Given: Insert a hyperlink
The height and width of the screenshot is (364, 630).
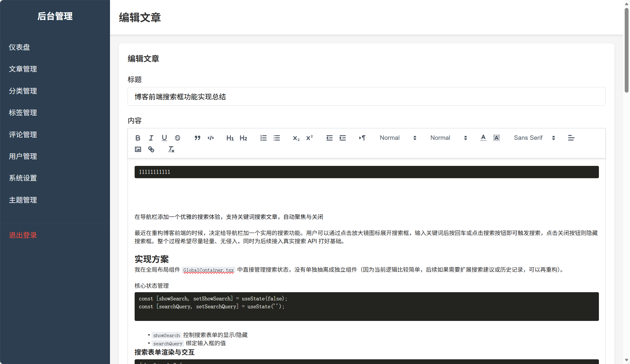Looking at the screenshot, I should pos(151,149).
